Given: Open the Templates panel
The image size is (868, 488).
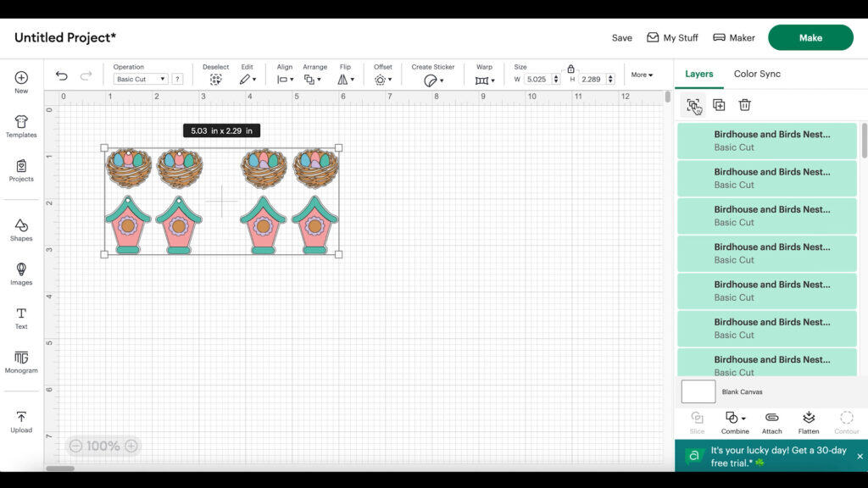Looking at the screenshot, I should (21, 126).
